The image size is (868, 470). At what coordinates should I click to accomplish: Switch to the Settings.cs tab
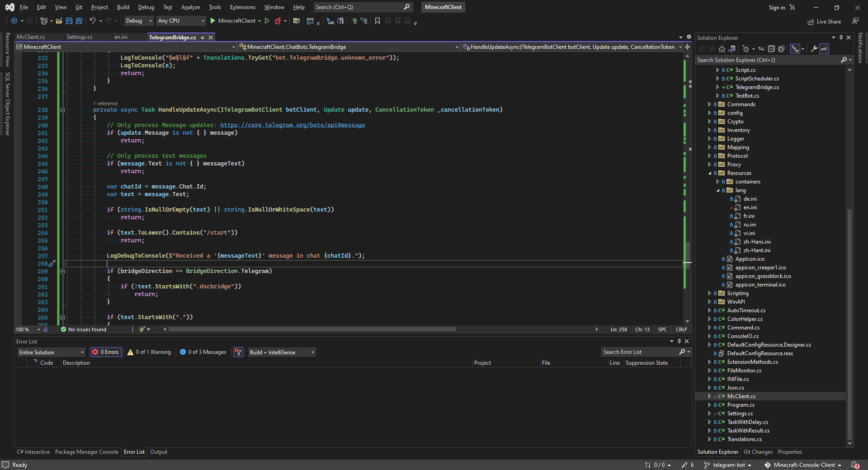[80, 37]
